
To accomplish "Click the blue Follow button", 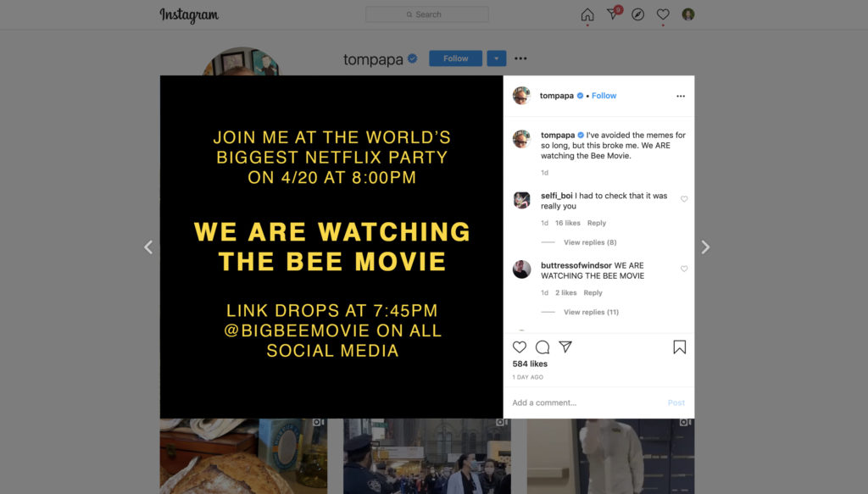I will pos(455,58).
